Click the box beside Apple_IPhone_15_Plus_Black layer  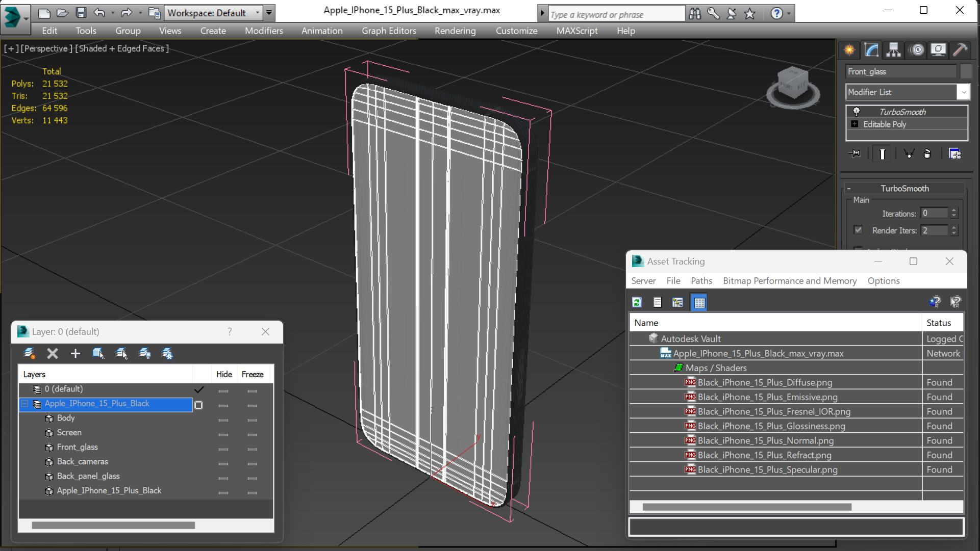(199, 405)
